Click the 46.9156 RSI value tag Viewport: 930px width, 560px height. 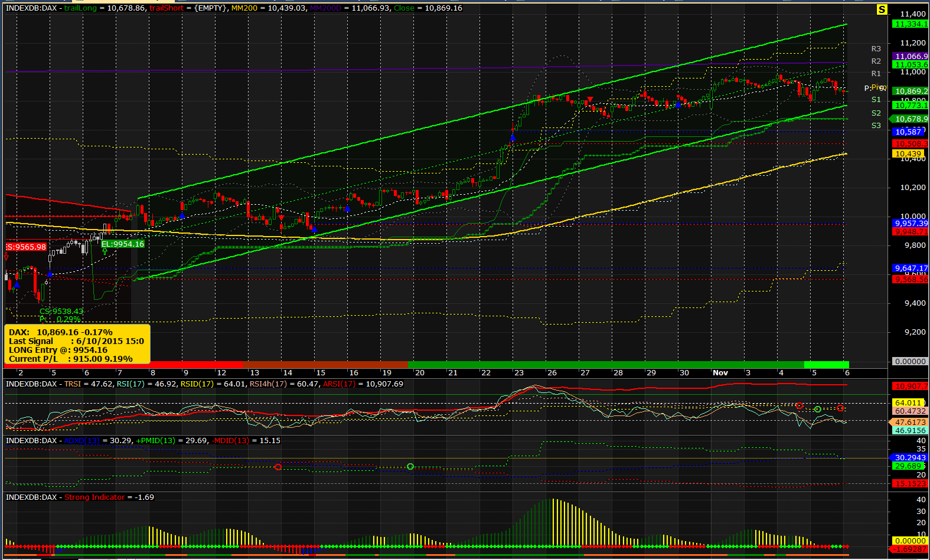(x=911, y=431)
